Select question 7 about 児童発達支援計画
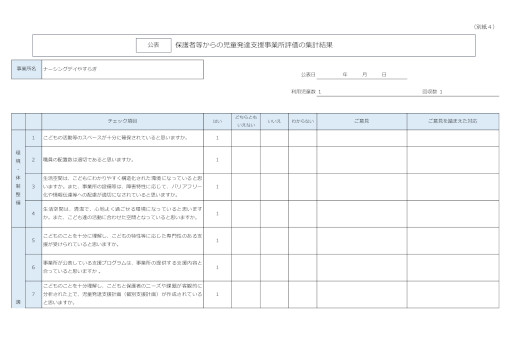 (x=122, y=294)
